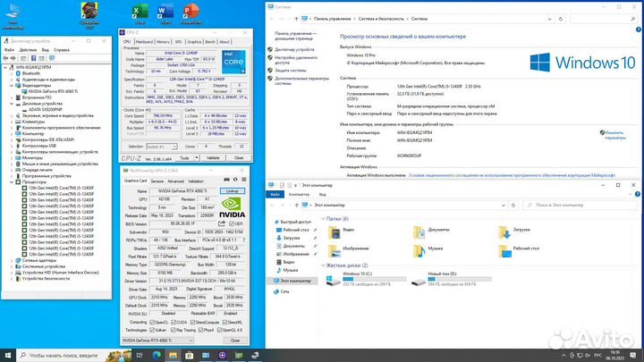
Task: Open Видео folder in Этот компьютер window
Action: [342, 232]
